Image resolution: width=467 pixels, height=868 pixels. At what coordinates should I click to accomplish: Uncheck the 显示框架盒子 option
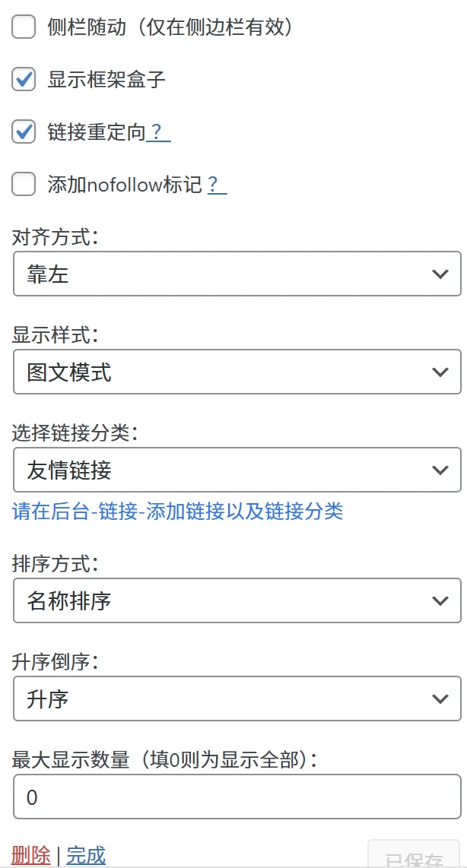click(x=24, y=79)
